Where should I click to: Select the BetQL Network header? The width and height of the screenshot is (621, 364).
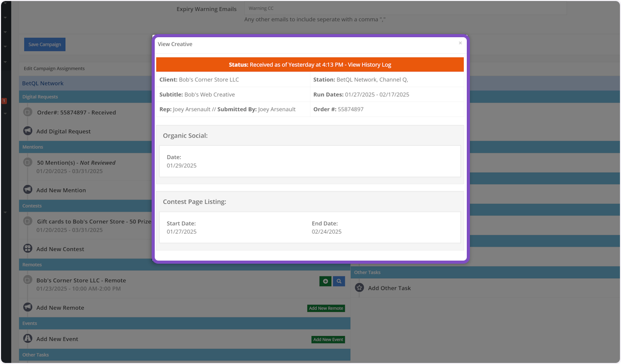pyautogui.click(x=43, y=83)
